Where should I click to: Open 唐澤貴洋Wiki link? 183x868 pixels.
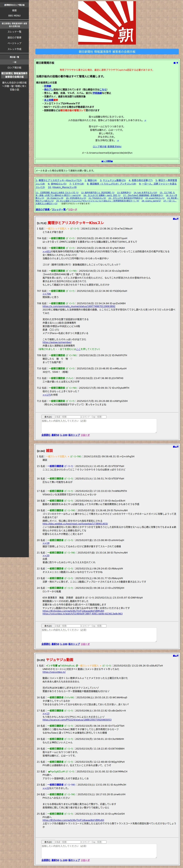pos(114,147)
